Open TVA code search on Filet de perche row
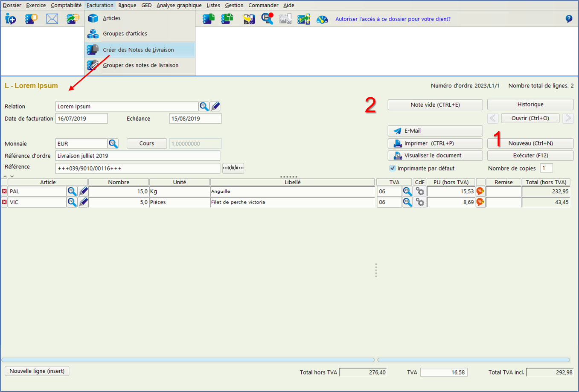This screenshot has height=392, width=579. tap(407, 202)
